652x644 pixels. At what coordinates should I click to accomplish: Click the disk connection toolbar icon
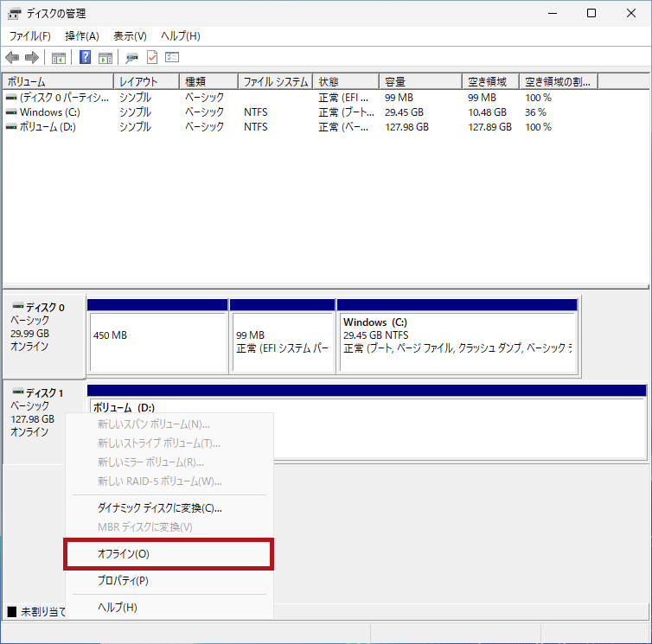[131, 58]
